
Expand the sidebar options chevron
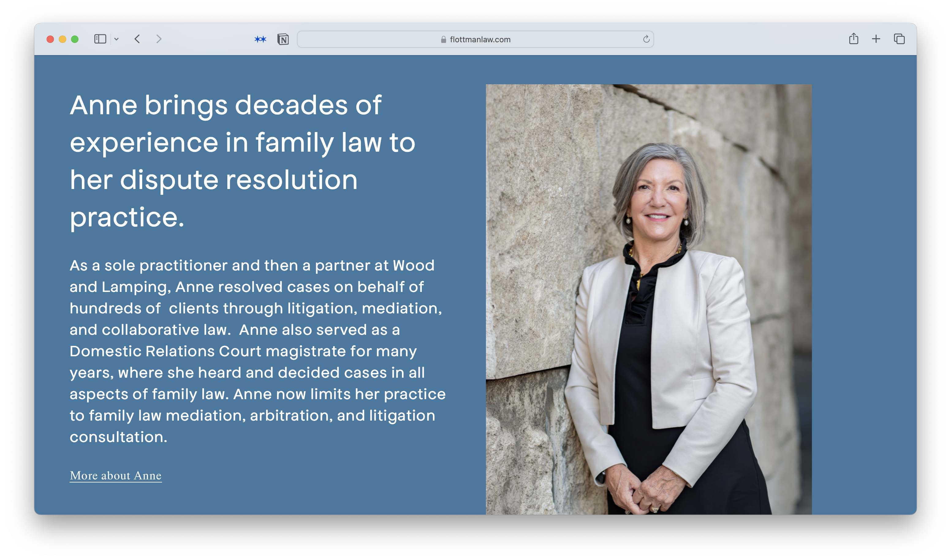[117, 39]
